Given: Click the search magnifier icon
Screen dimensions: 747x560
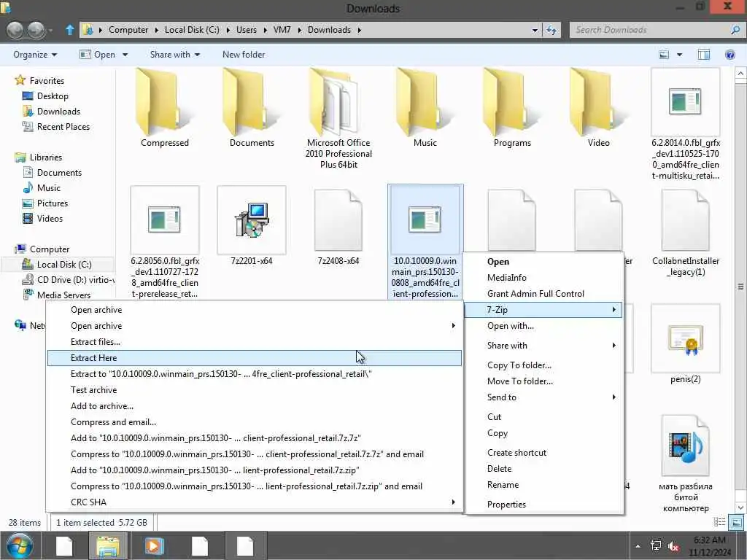Looking at the screenshot, I should pyautogui.click(x=735, y=29).
